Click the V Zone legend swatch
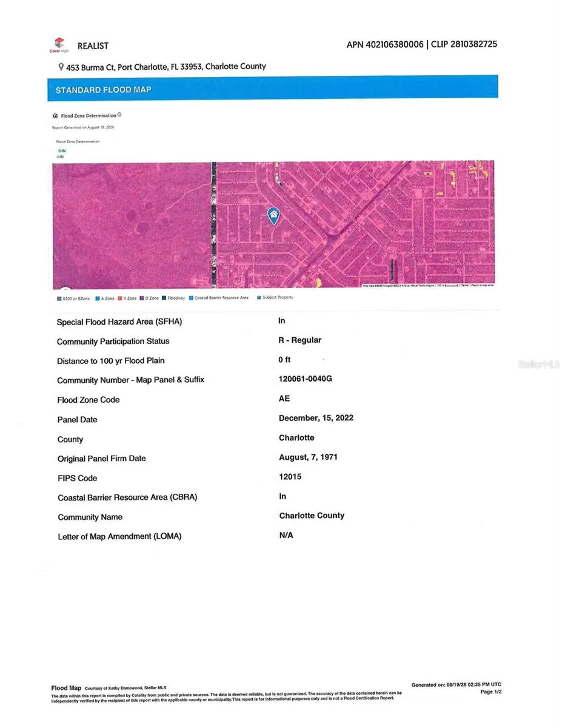 [x=120, y=298]
